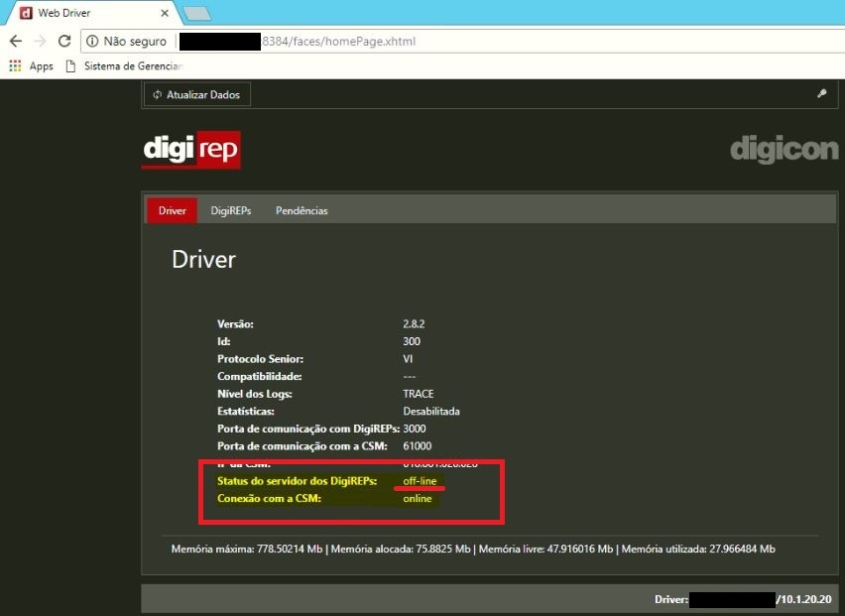Viewport: 845px width, 616px height.
Task: Open the Apps grid in the bookmarks bar
Action: (30, 66)
